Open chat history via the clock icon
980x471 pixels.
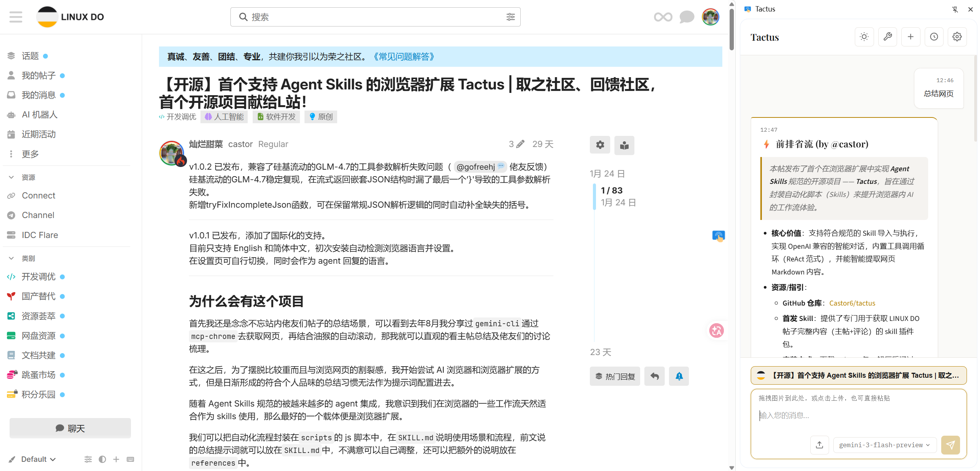(x=934, y=36)
